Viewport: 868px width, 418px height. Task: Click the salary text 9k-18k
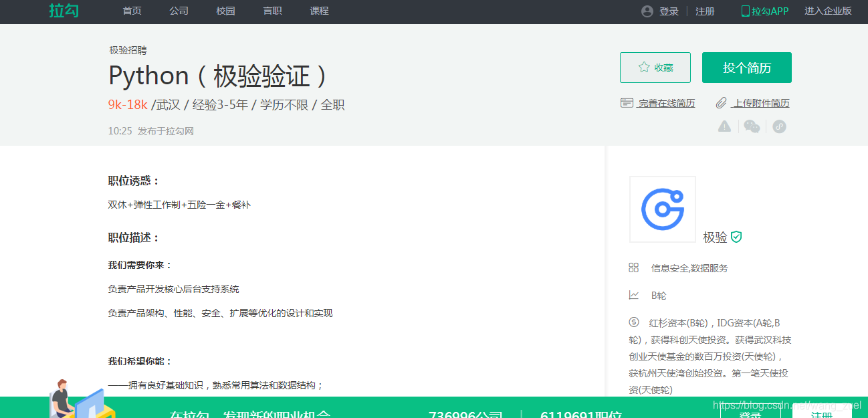[128, 105]
